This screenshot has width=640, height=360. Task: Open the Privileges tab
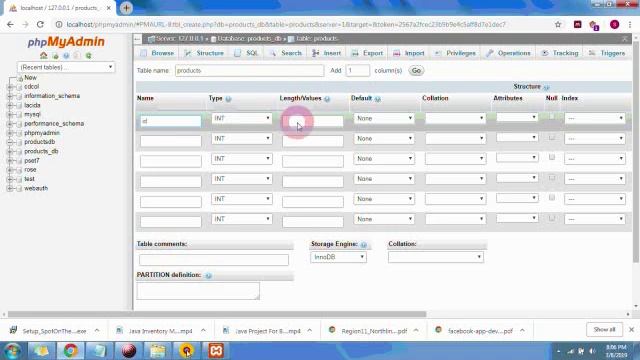(x=455, y=53)
